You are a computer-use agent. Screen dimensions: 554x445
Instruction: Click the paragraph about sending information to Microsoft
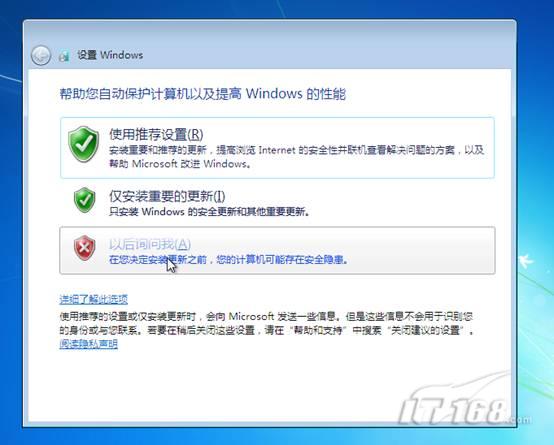(x=266, y=323)
